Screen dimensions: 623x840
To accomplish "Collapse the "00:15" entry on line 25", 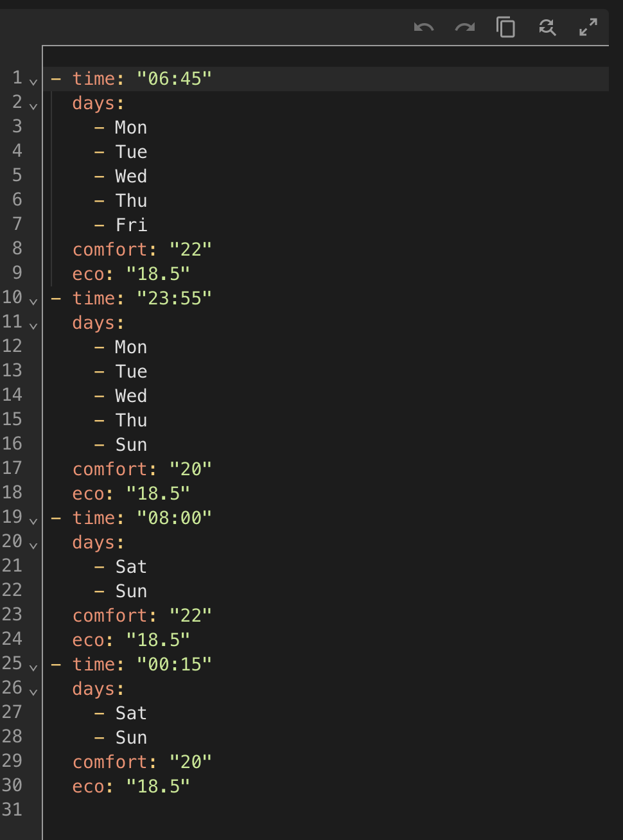I will pyautogui.click(x=33, y=667).
